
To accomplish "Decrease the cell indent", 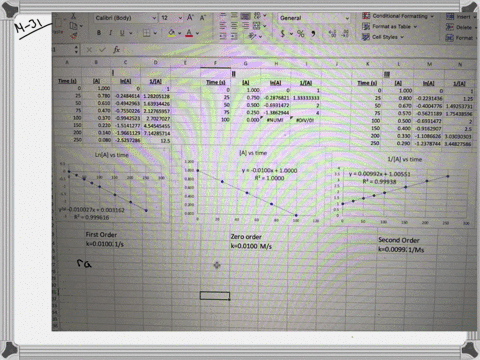I will [x=223, y=36].
